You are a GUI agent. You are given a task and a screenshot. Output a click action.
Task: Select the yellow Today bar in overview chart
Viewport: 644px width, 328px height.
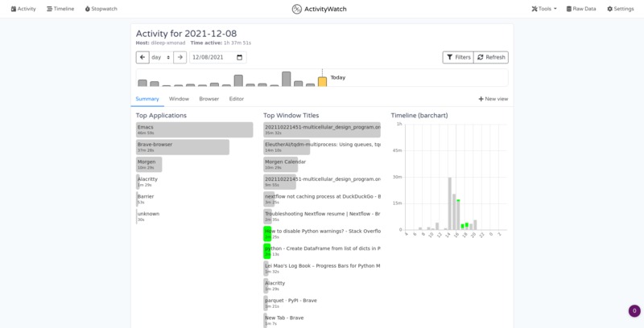tap(323, 81)
